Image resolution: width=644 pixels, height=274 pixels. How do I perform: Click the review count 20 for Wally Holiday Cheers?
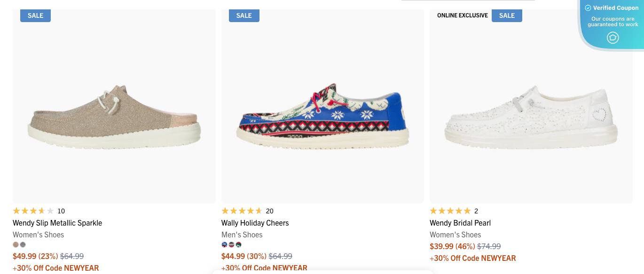point(270,211)
